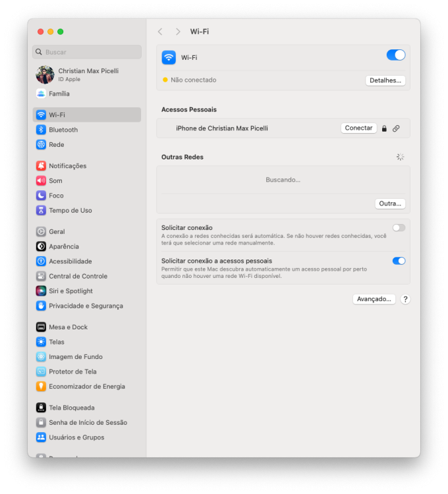This screenshot has height=494, width=448.
Task: Open the Avançado... settings button
Action: click(374, 299)
